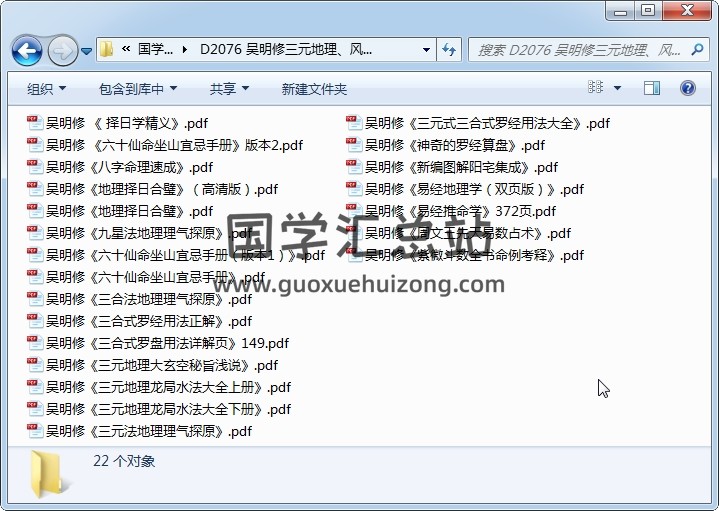This screenshot has width=719, height=511.
Task: Minimize the Explorer window
Action: click(620, 11)
